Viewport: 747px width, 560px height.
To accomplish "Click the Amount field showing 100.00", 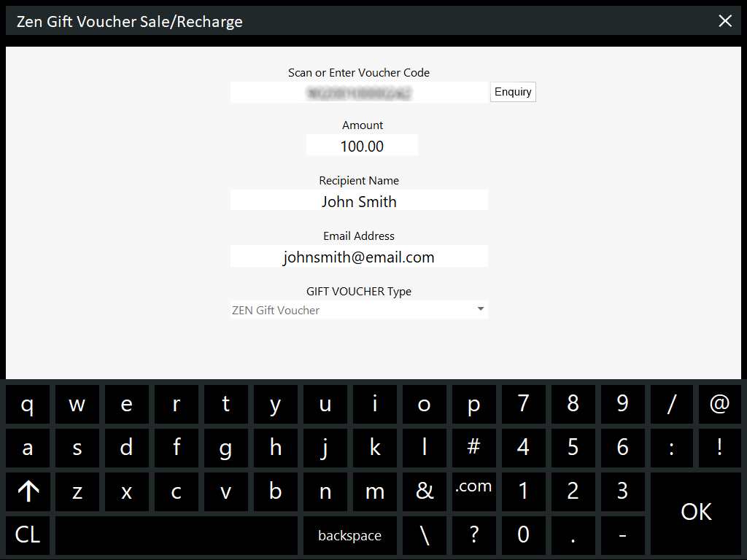I will tap(362, 146).
